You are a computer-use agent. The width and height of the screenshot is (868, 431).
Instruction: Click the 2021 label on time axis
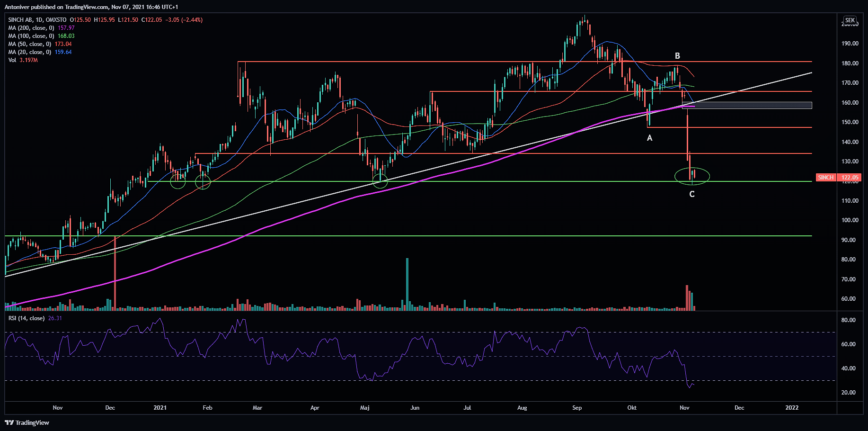pos(160,408)
